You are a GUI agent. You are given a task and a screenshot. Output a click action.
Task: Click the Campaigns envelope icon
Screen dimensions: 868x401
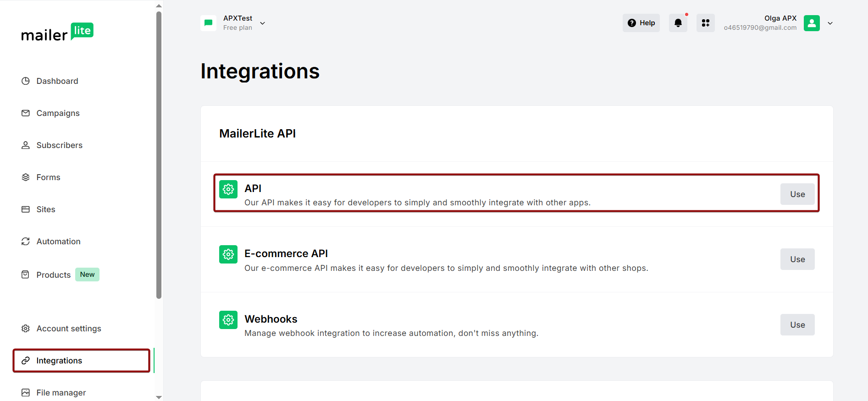26,113
